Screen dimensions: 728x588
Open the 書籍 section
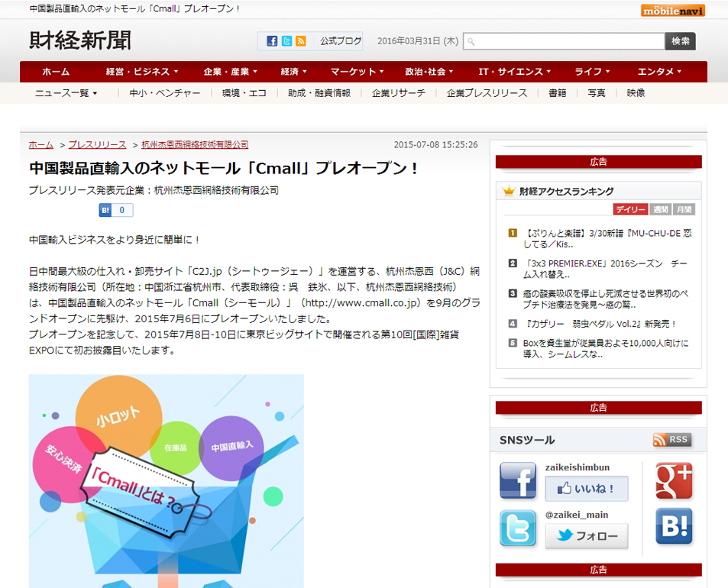[557, 93]
